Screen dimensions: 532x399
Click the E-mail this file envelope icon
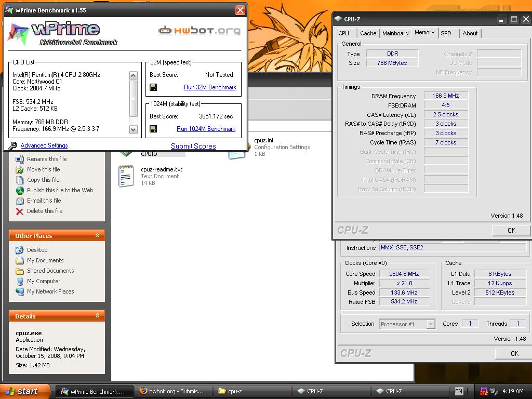click(20, 201)
